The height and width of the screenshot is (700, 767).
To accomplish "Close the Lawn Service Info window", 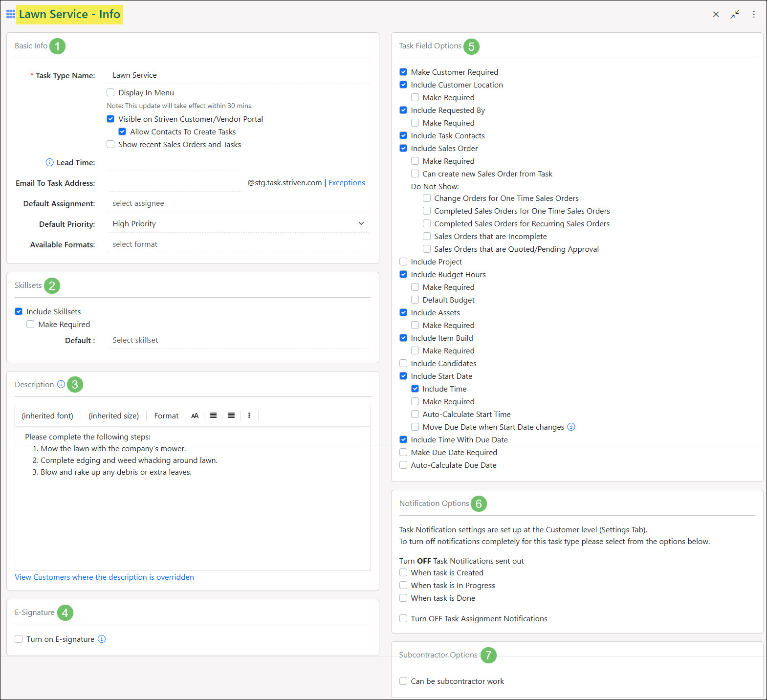I will pos(716,14).
